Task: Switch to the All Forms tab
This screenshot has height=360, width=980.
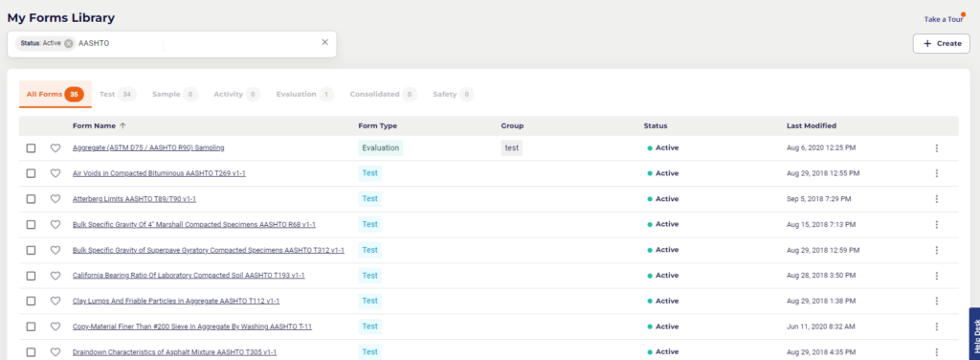Action: (55, 95)
